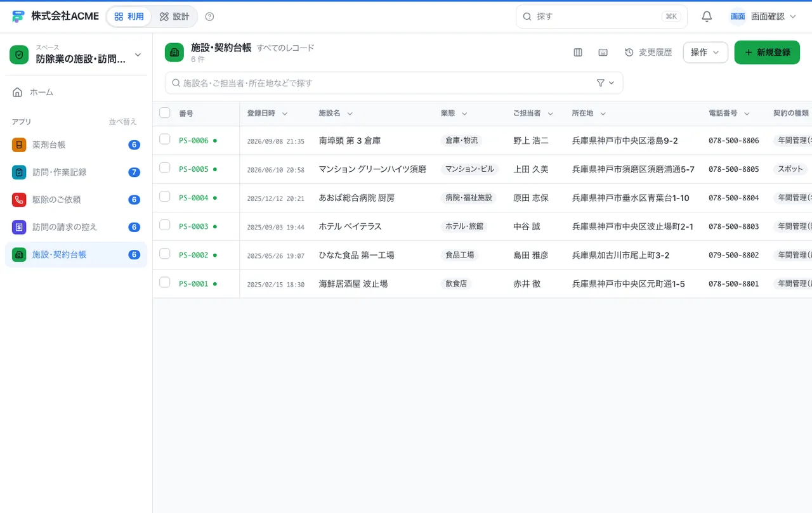The image size is (812, 513).
Task: Click 並べ替え in the sidebar
Action: pyautogui.click(x=122, y=122)
